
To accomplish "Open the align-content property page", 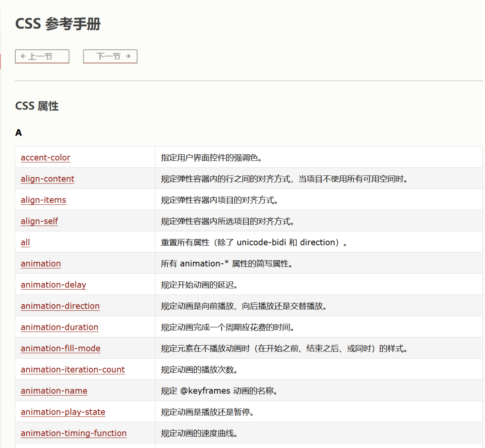I will [47, 179].
